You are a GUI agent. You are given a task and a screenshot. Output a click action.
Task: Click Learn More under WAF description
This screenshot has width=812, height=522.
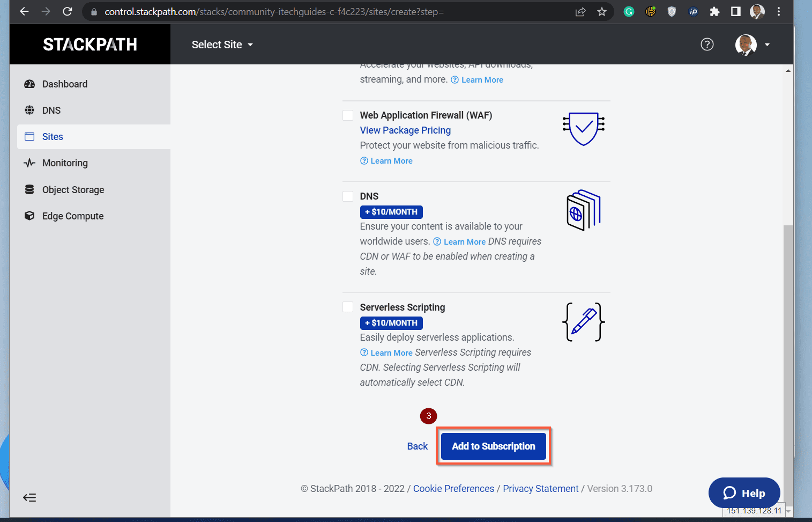[386, 161]
